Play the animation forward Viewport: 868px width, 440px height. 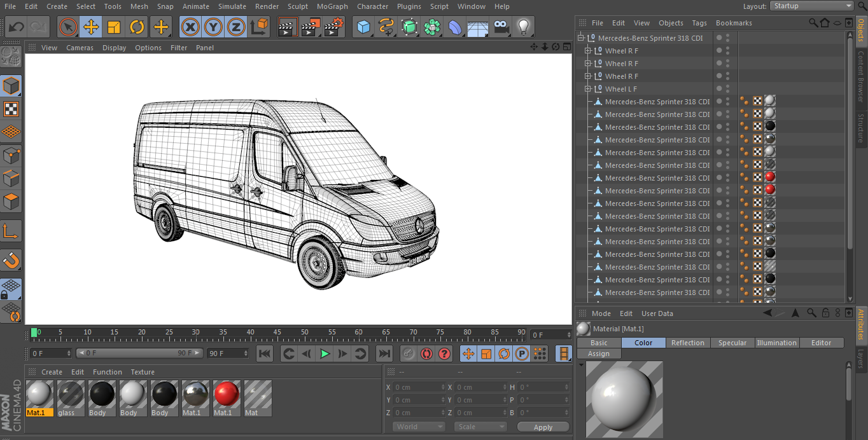(325, 354)
